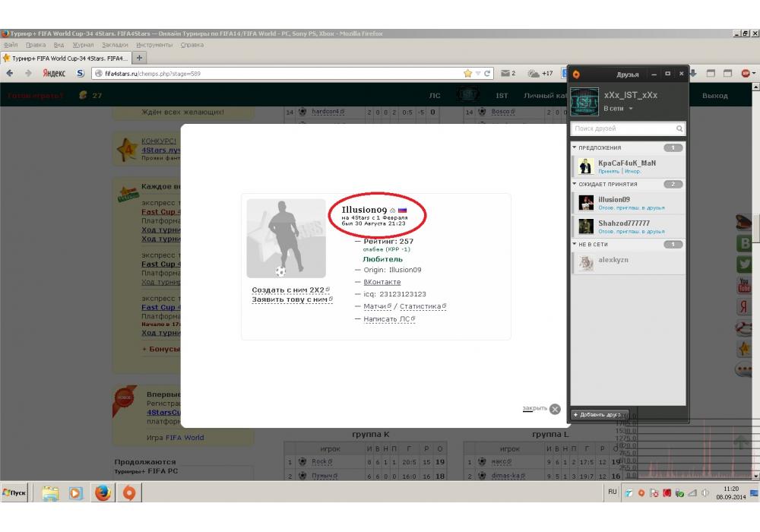
Task: Open media player icon in taskbar
Action: (x=75, y=493)
